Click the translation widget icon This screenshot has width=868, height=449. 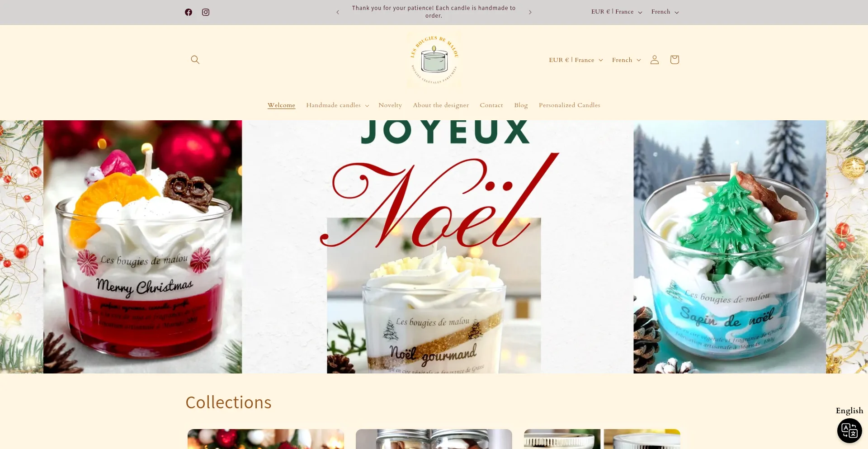(849, 430)
